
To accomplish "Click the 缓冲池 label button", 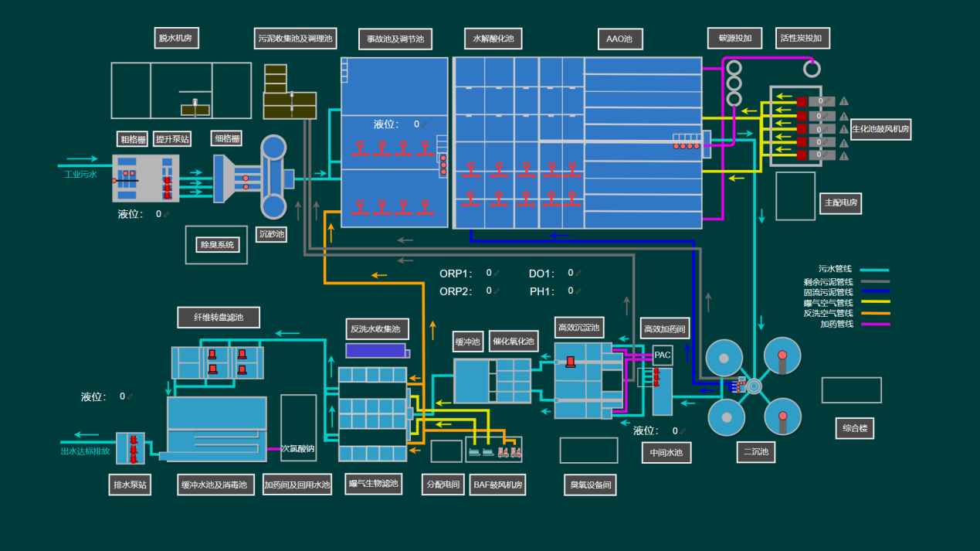I will 468,342.
